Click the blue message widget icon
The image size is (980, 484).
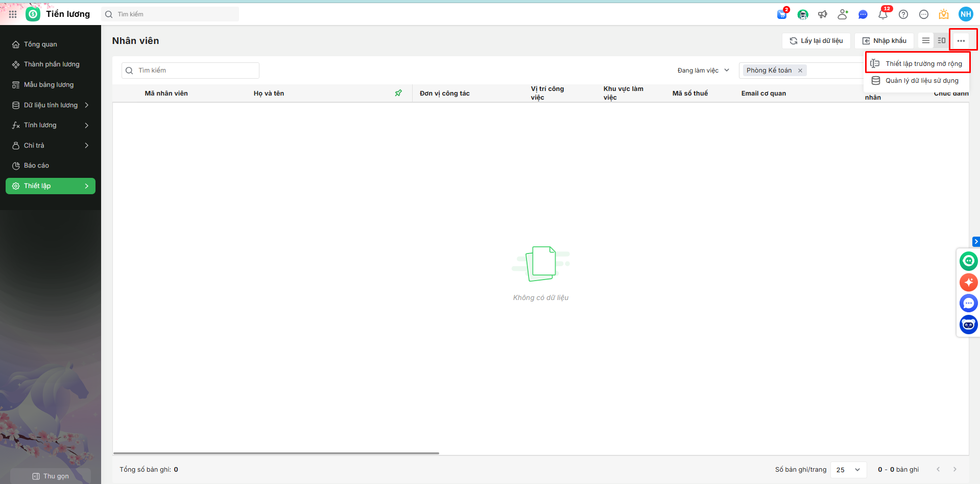click(x=969, y=304)
